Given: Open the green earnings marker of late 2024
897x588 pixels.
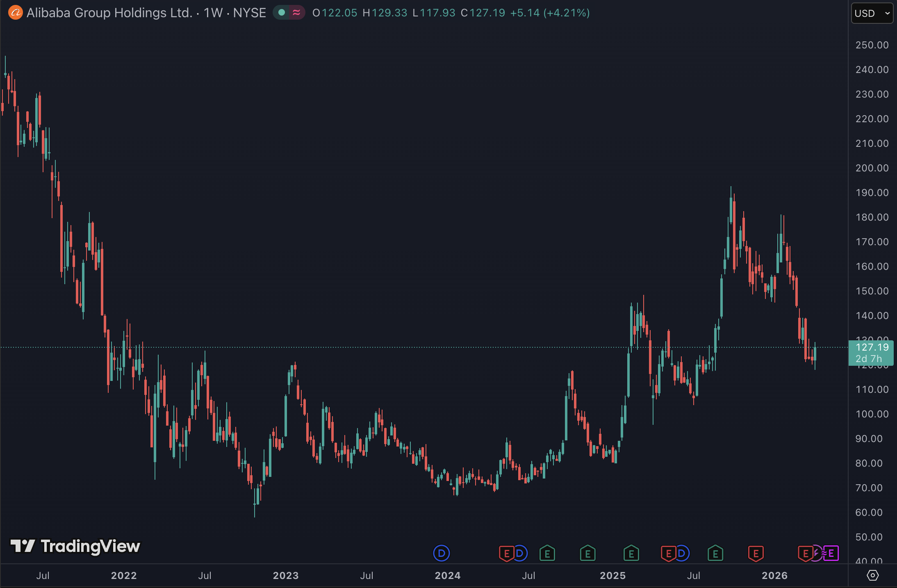Looking at the screenshot, I should [588, 554].
